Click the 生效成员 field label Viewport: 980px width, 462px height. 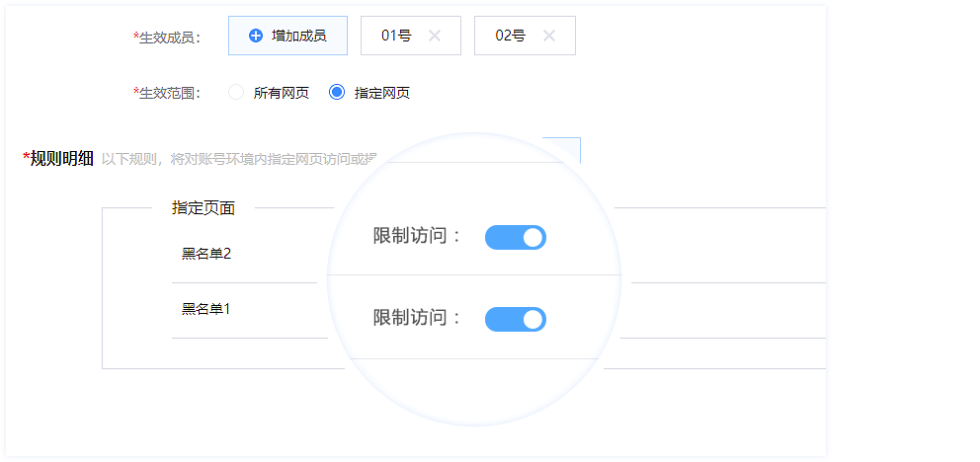tap(167, 38)
